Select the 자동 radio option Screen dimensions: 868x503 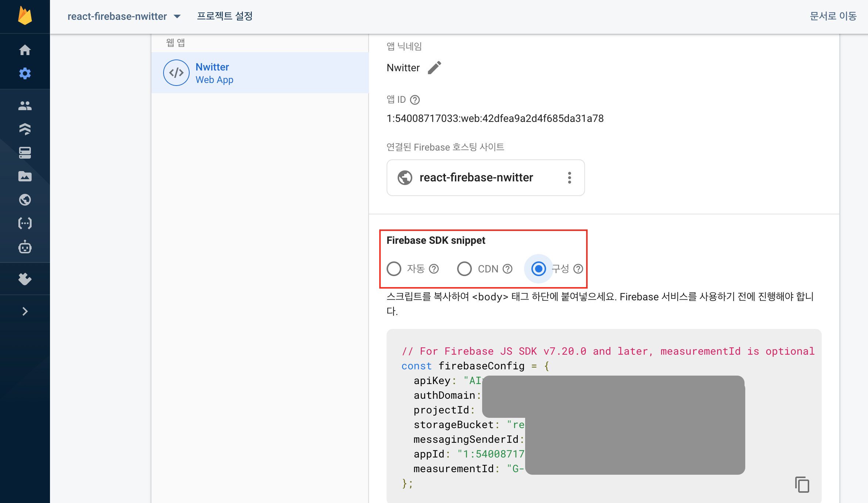pos(394,269)
